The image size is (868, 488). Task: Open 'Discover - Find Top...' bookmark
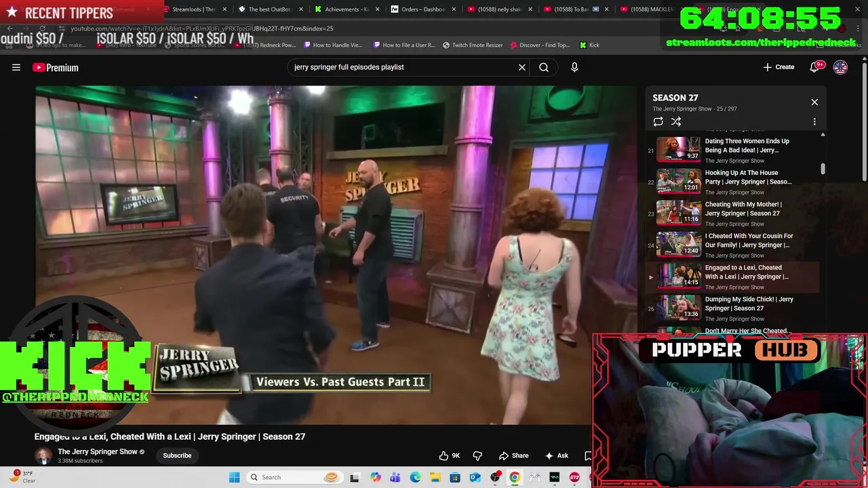click(540, 45)
